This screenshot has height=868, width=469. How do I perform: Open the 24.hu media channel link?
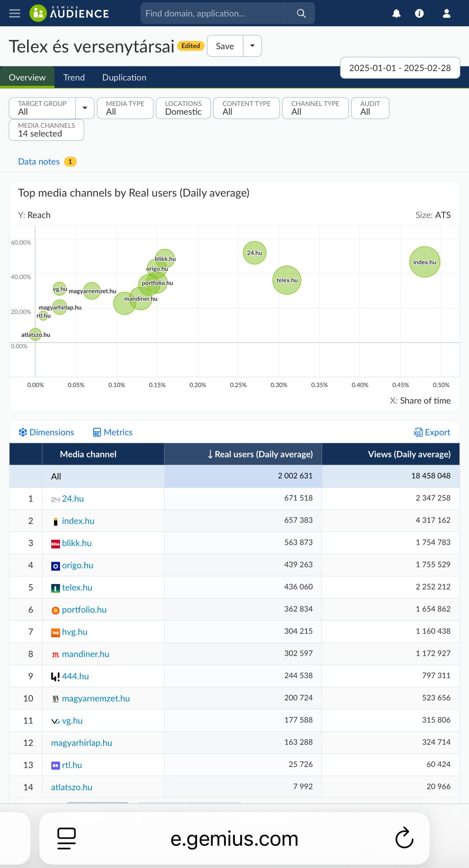[x=73, y=499]
